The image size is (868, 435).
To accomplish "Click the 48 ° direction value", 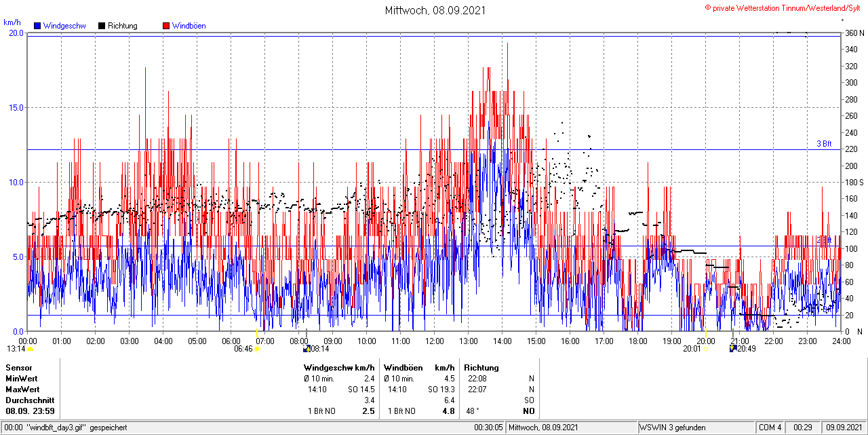I will point(473,411).
